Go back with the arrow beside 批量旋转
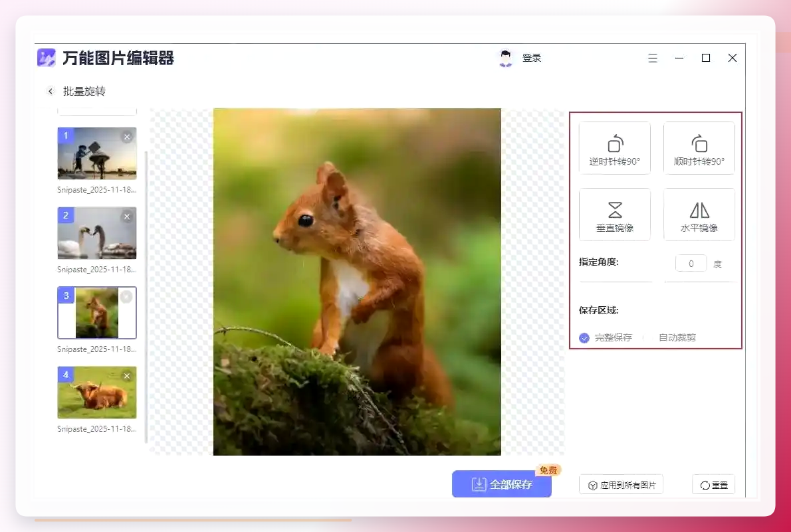 (51, 91)
